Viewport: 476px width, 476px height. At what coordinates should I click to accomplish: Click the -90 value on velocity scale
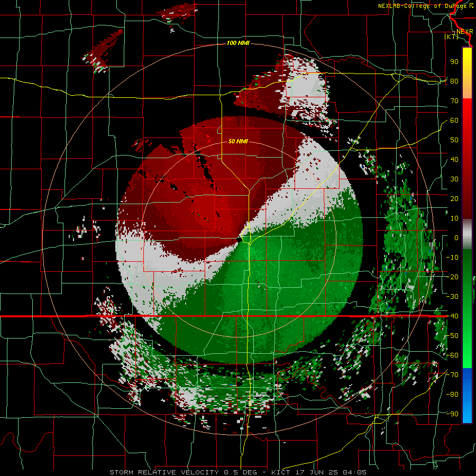(452, 414)
